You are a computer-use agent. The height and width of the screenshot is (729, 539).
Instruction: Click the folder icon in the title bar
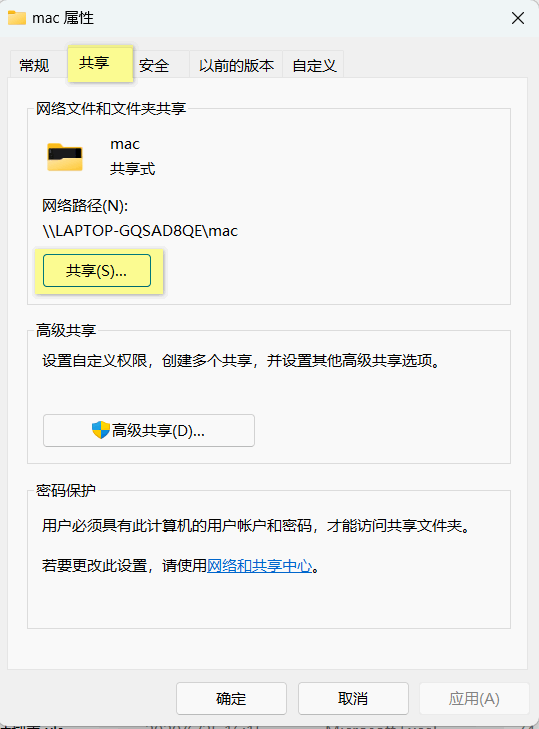17,18
